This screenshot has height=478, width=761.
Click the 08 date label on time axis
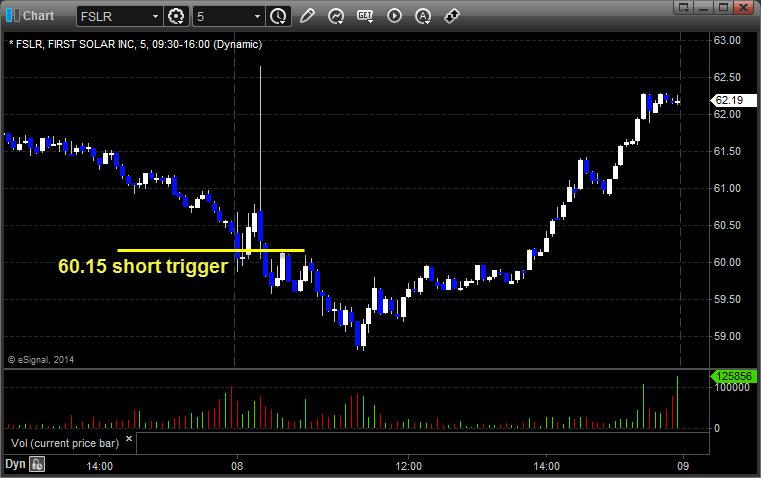pyautogui.click(x=237, y=466)
